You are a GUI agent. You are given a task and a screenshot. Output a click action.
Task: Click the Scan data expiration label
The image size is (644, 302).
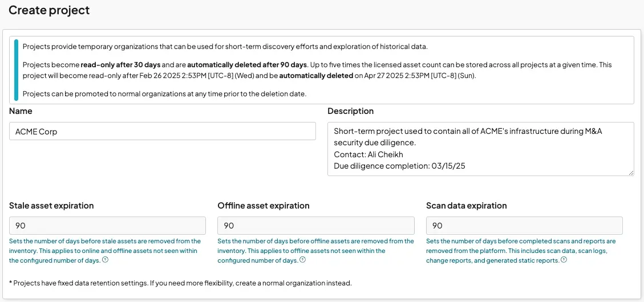coord(466,206)
